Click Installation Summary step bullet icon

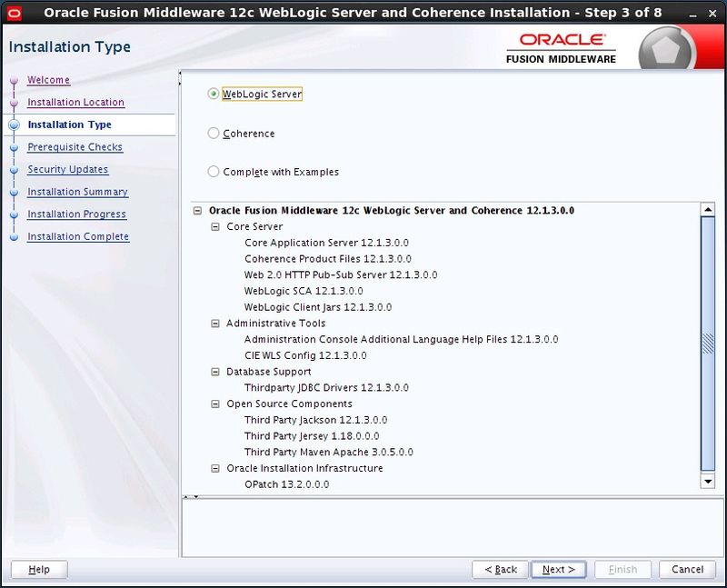point(14,192)
